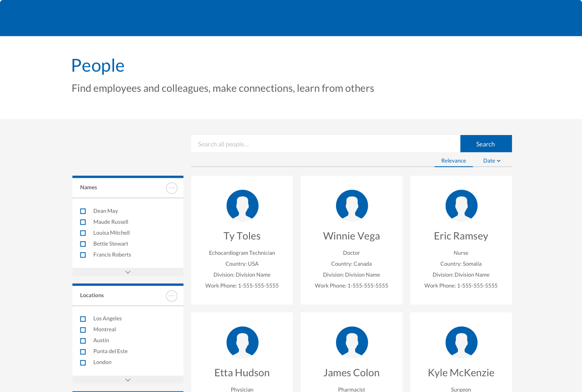Screen dimensions: 582x392
Task: Open Etta Hudson's avatar icon
Action: tap(242, 342)
